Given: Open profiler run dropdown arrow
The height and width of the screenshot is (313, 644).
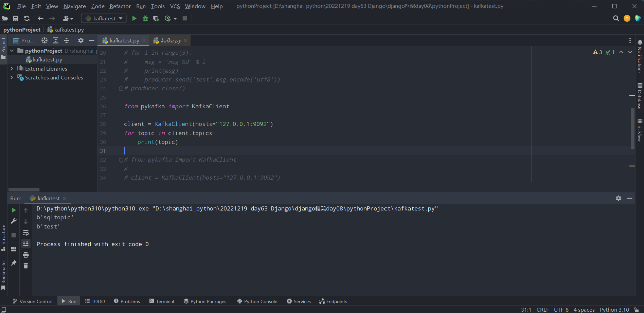Looking at the screenshot, I should point(175,19).
